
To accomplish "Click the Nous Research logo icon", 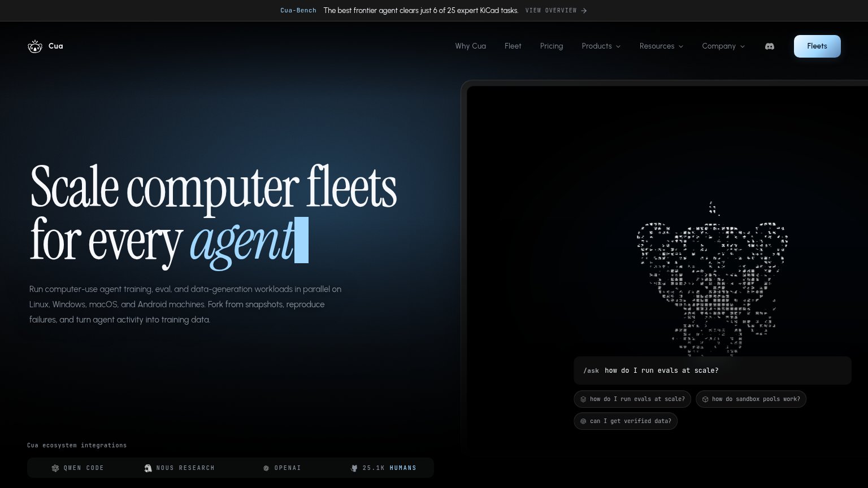I will 148,468.
